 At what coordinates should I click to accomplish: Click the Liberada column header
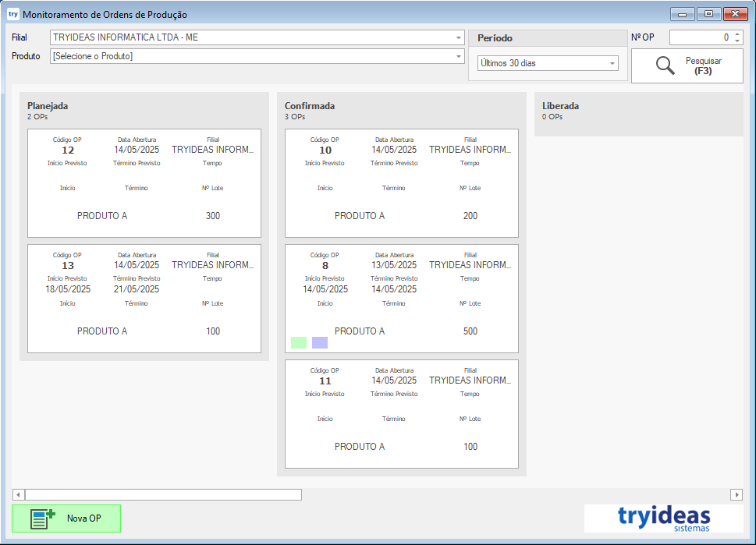click(x=560, y=106)
